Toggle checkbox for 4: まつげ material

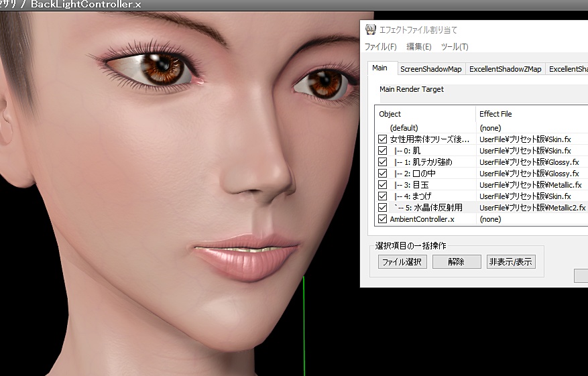382,196
